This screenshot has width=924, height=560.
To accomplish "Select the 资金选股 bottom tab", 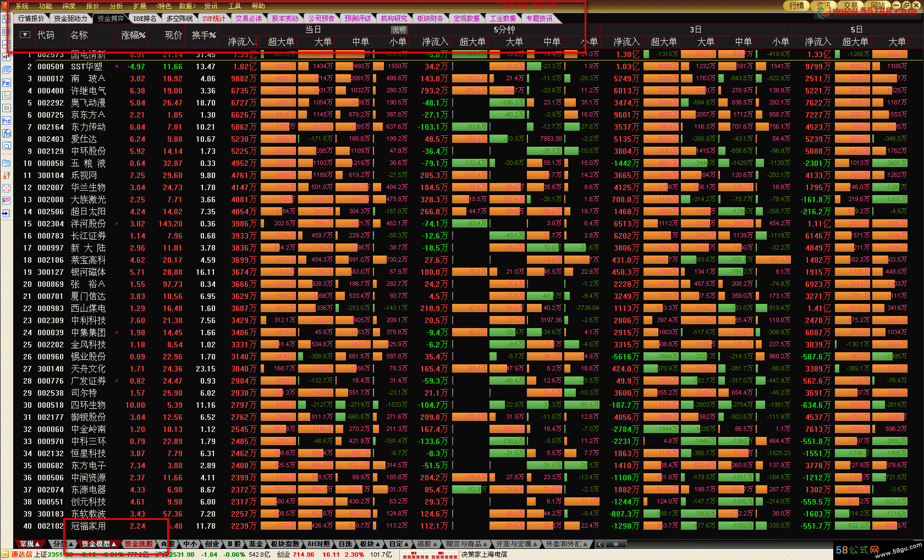I will pyautogui.click(x=139, y=544).
